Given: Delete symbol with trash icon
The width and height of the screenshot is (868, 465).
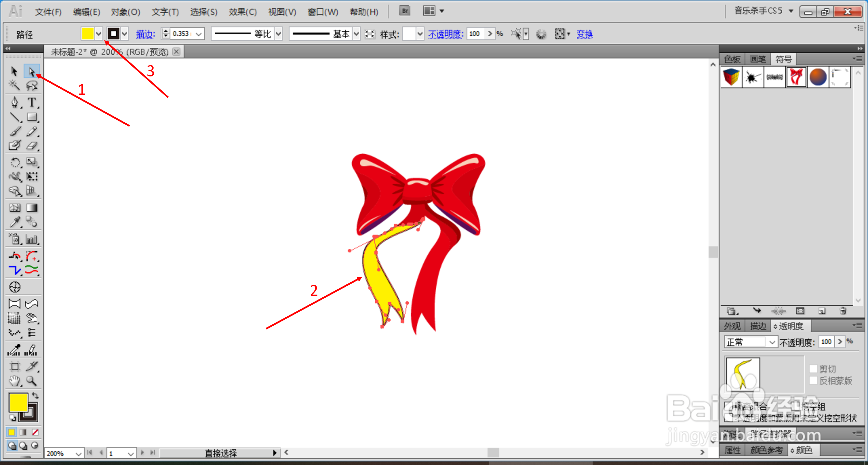Looking at the screenshot, I should tap(843, 311).
